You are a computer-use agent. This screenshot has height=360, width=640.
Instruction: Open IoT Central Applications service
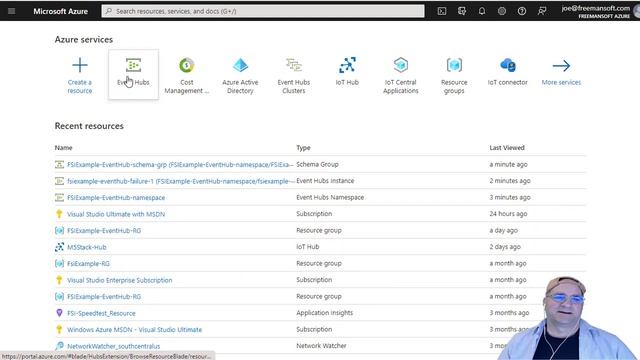(x=400, y=76)
